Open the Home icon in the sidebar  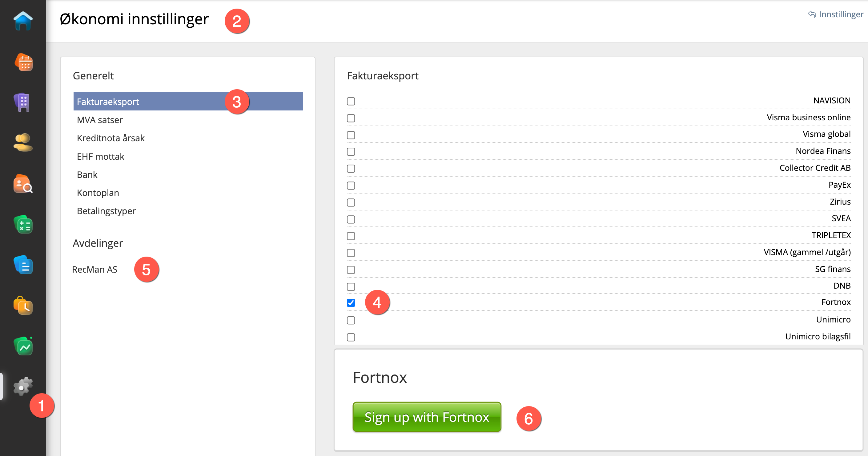click(23, 21)
